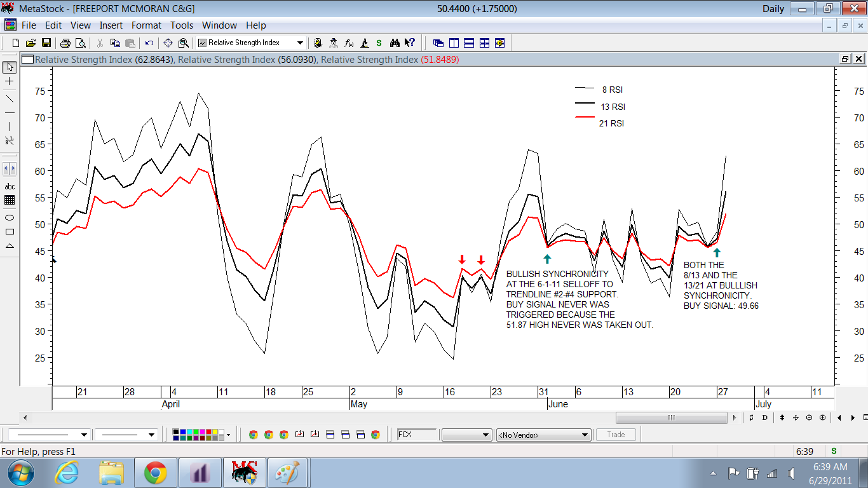Viewport: 868px width, 488px height.
Task: Click the zoom out minus circle icon
Action: click(809, 417)
